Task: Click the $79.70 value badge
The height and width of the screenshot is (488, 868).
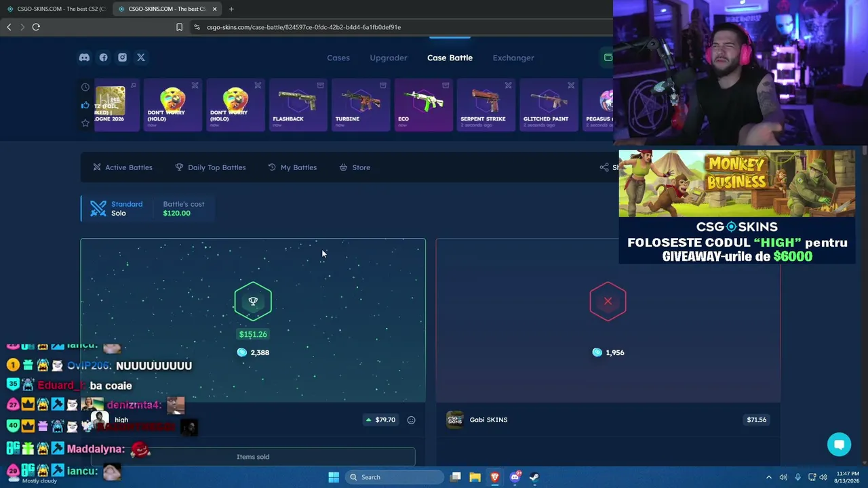Action: point(380,420)
